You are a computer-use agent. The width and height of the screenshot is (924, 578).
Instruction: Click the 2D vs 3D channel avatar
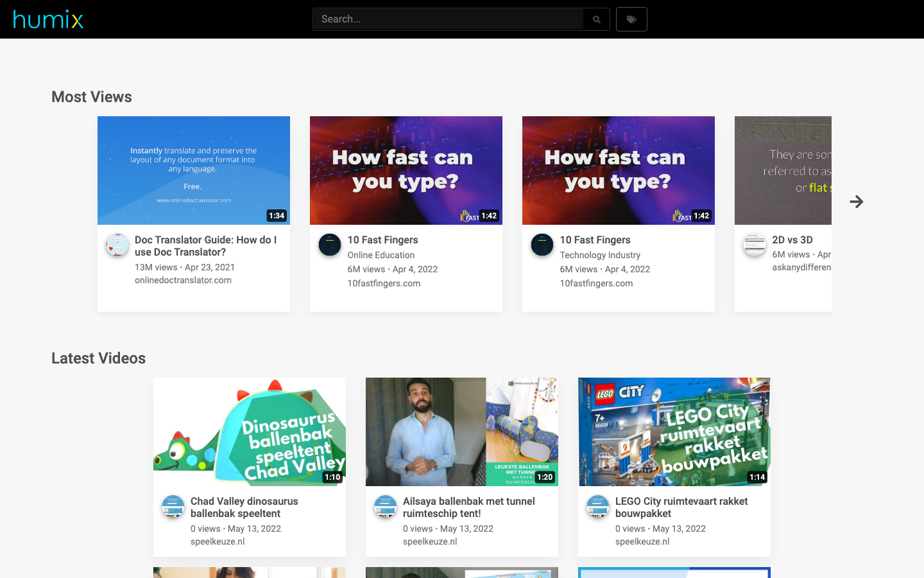click(755, 245)
